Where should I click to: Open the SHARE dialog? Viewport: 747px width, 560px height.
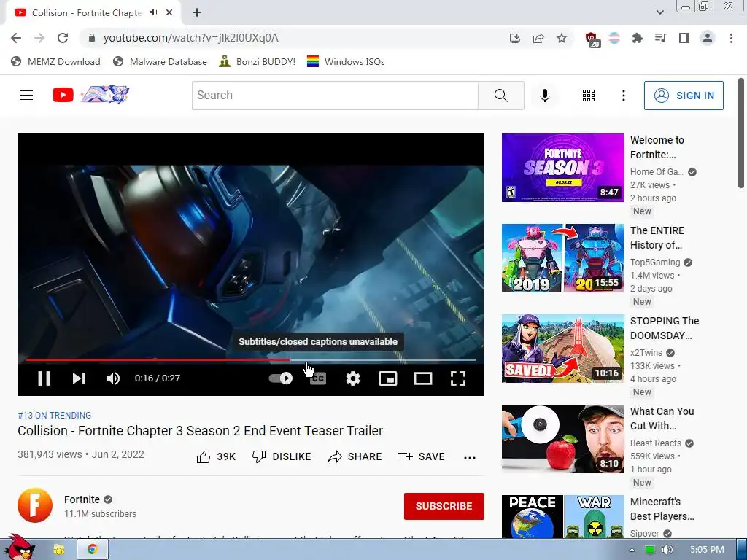pyautogui.click(x=355, y=456)
